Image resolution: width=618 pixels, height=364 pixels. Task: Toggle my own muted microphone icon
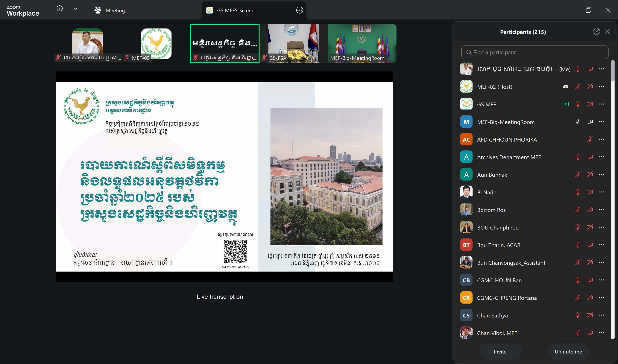pos(577,69)
